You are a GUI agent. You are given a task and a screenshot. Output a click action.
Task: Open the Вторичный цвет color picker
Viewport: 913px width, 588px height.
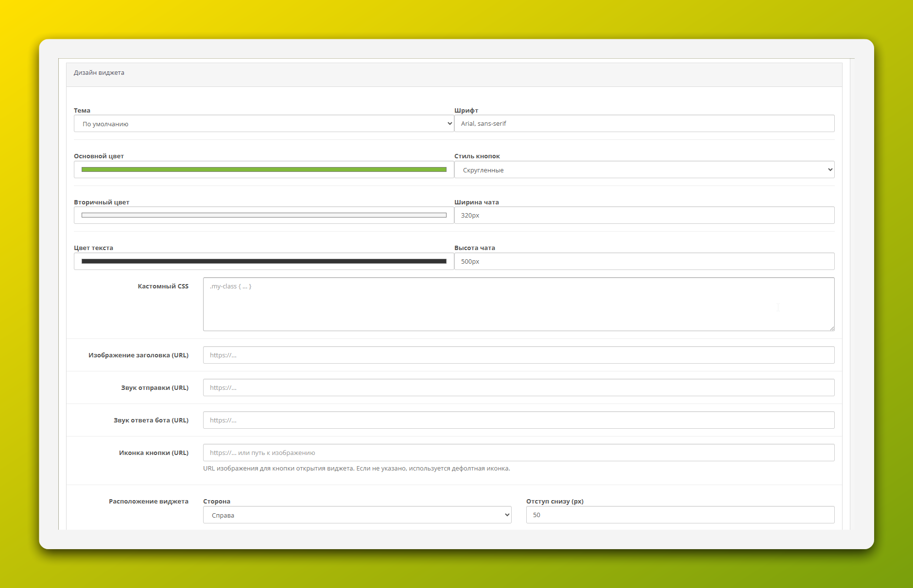click(x=263, y=215)
